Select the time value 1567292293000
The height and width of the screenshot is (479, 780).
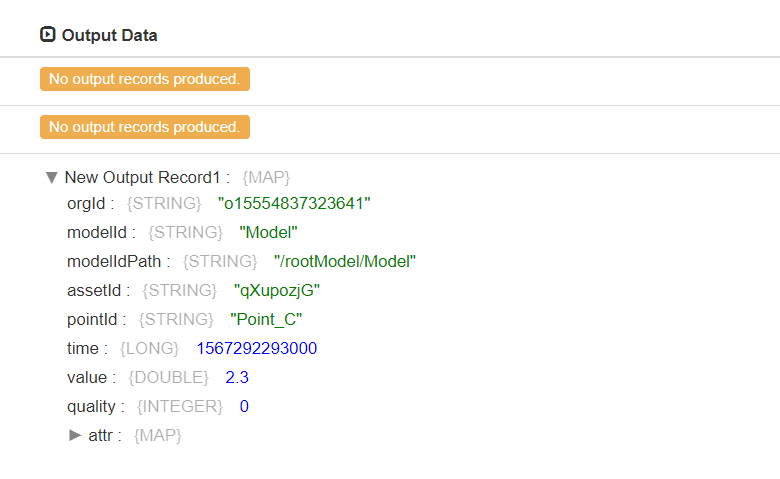point(257,348)
